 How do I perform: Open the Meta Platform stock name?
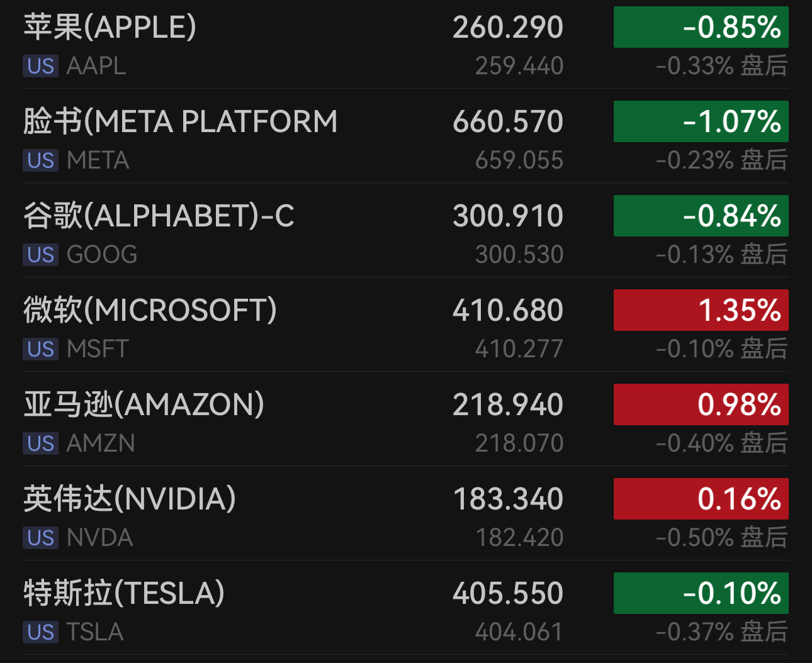180,122
